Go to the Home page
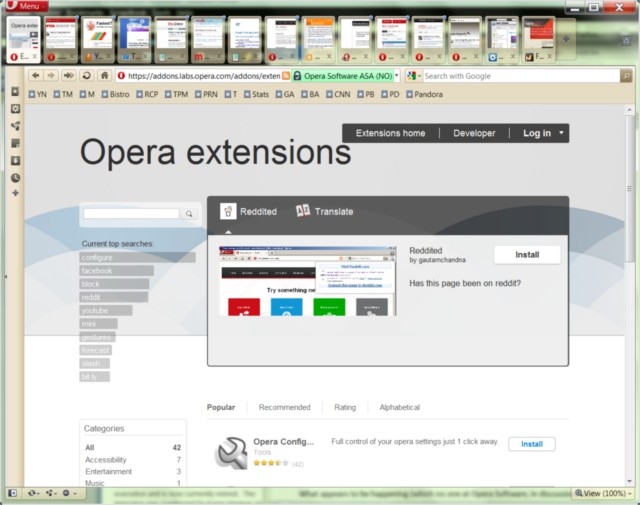This screenshot has width=640, height=505. click(x=104, y=76)
